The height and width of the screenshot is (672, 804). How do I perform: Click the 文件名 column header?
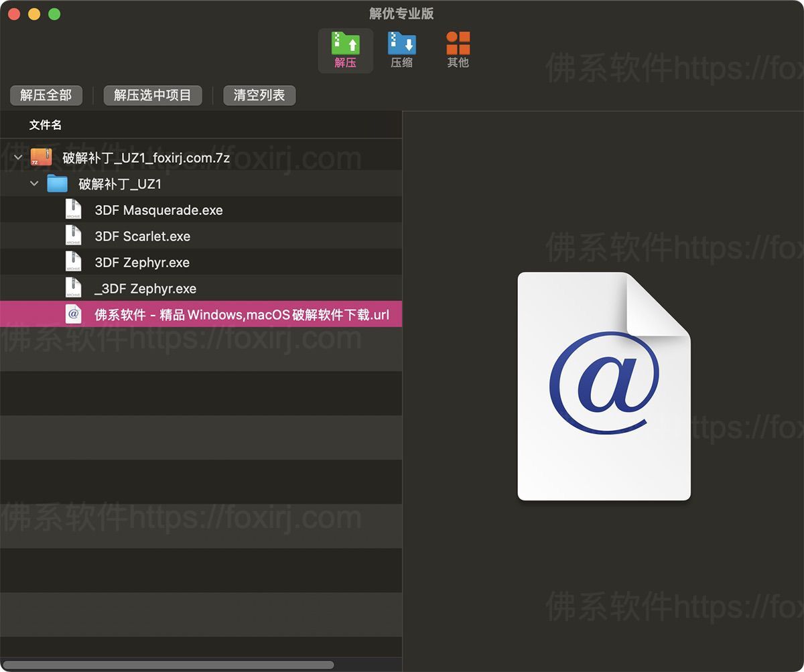click(46, 125)
